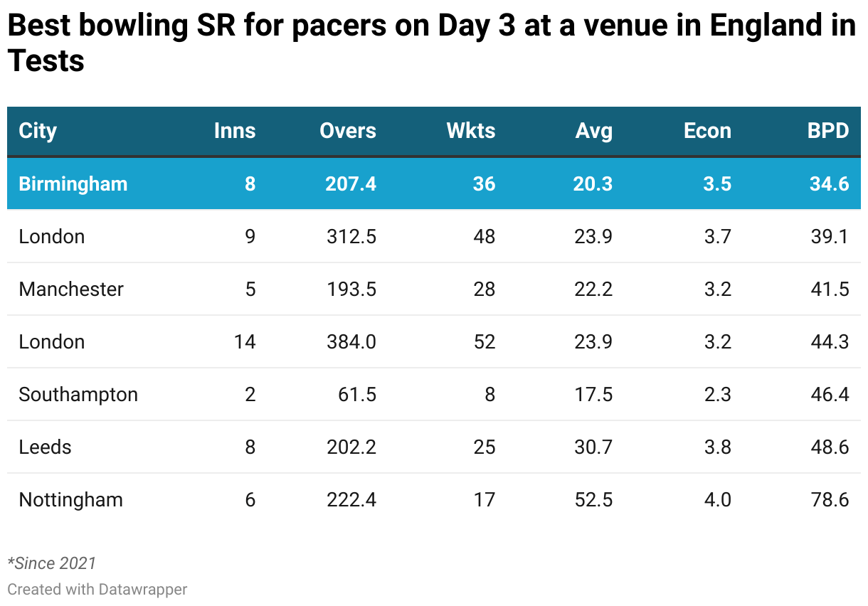
Task: Select the Nottingham city cell
Action: point(71,499)
